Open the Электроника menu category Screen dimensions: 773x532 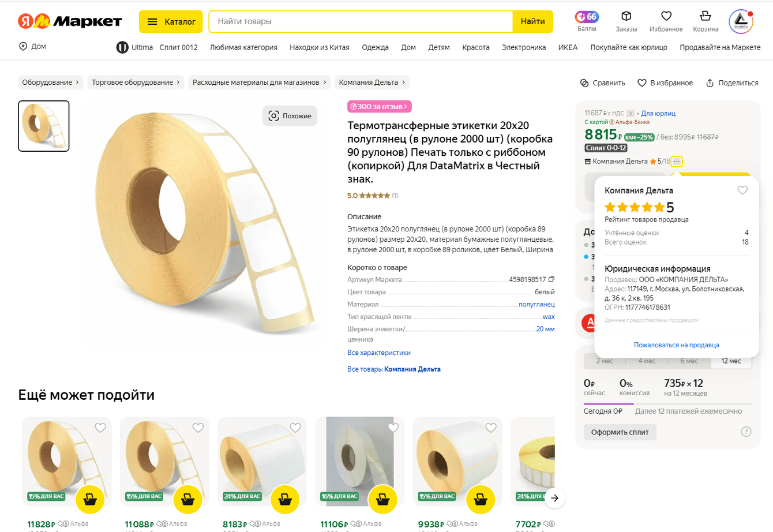tap(524, 47)
